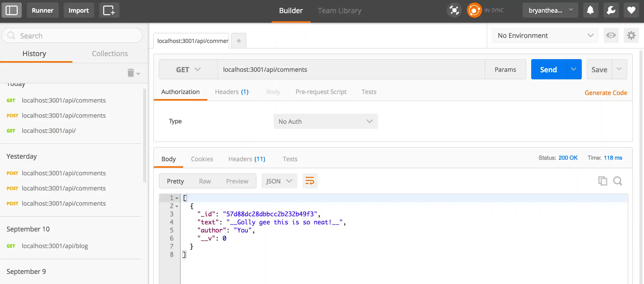Open the No Auth type dropdown

click(x=325, y=122)
